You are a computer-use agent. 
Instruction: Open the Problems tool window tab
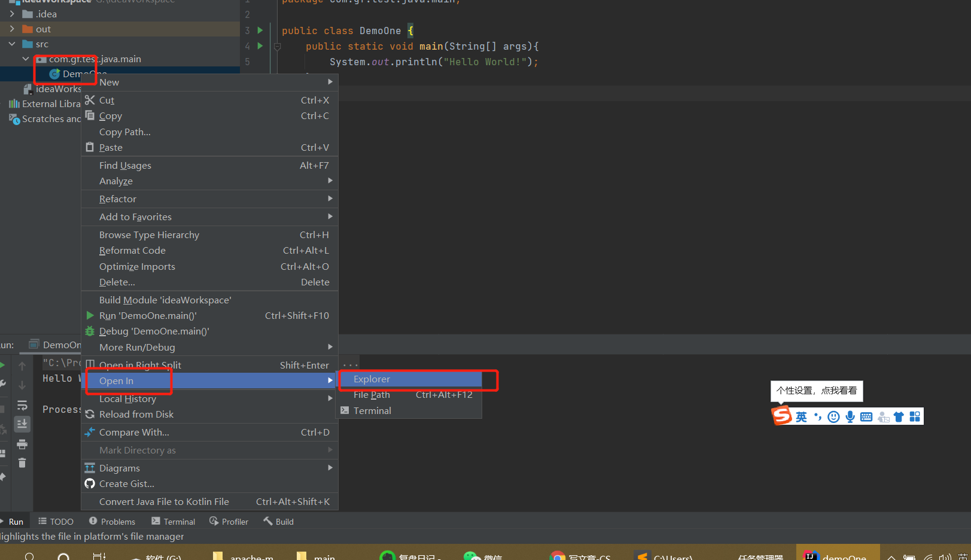(112, 522)
